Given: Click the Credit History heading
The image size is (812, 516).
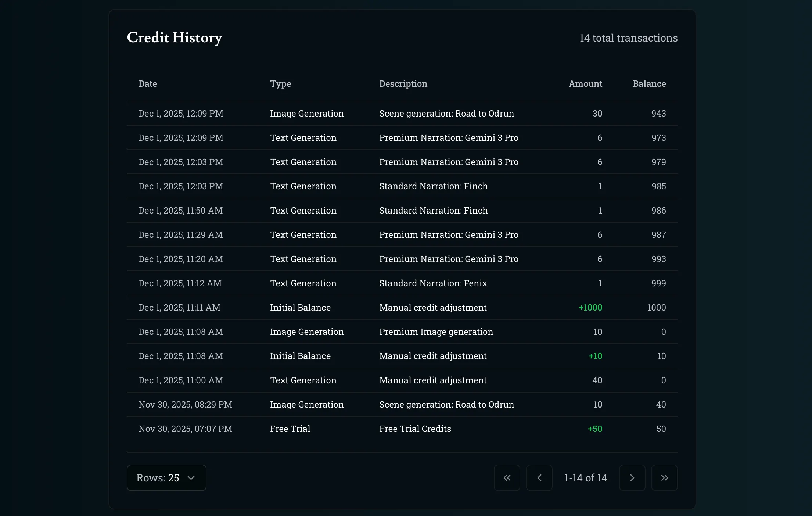Looking at the screenshot, I should (x=174, y=37).
